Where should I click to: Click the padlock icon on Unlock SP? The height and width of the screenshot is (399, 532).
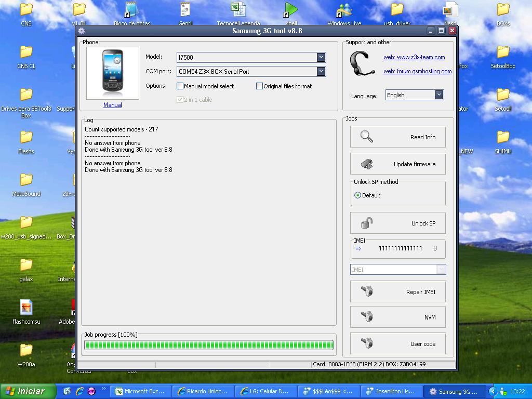pos(366,223)
